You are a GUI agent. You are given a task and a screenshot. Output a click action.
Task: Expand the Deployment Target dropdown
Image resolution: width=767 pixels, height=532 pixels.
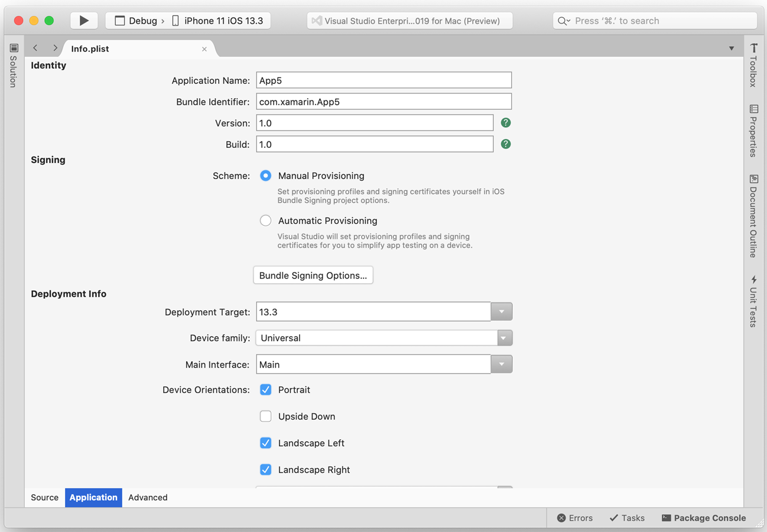502,312
